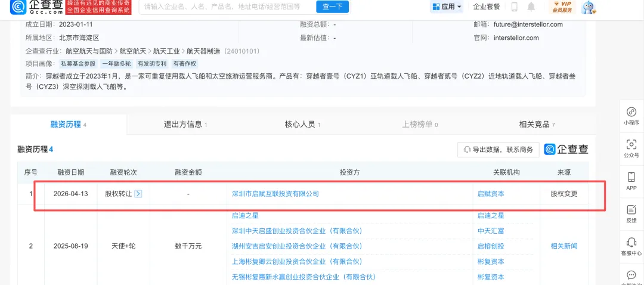Open 无锡彬复惠新永赢创业投资合伙企业 link
The height and width of the screenshot is (285, 644).
click(x=304, y=277)
